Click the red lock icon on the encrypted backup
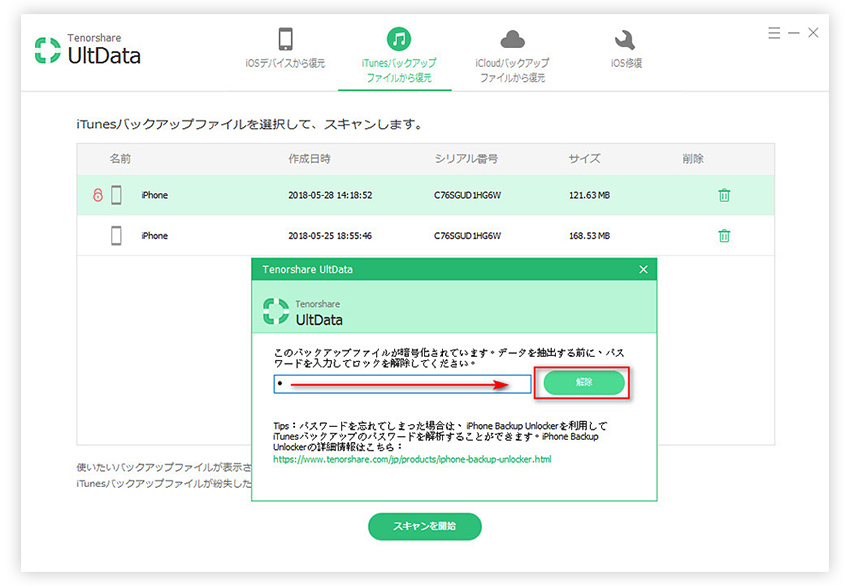The image size is (850, 586). (x=98, y=195)
